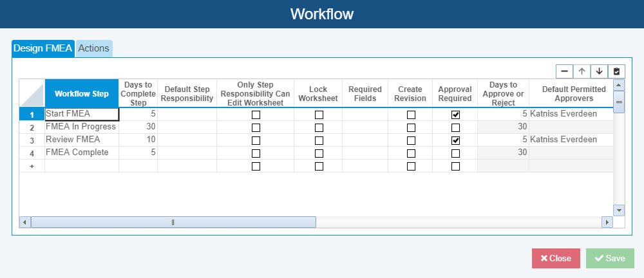Click the Default Step Responsibility header
The height and width of the screenshot is (278, 644).
(187, 93)
